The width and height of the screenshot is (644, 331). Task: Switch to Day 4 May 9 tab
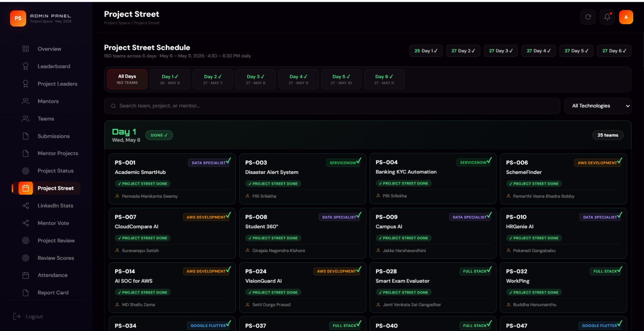pos(298,79)
